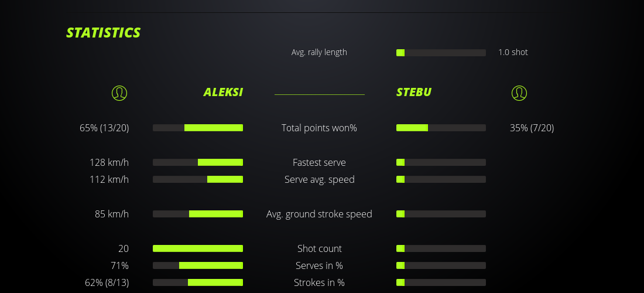Image resolution: width=644 pixels, height=293 pixels.
Task: Click Stebu's Serve avg. speed bar
Action: [441, 179]
